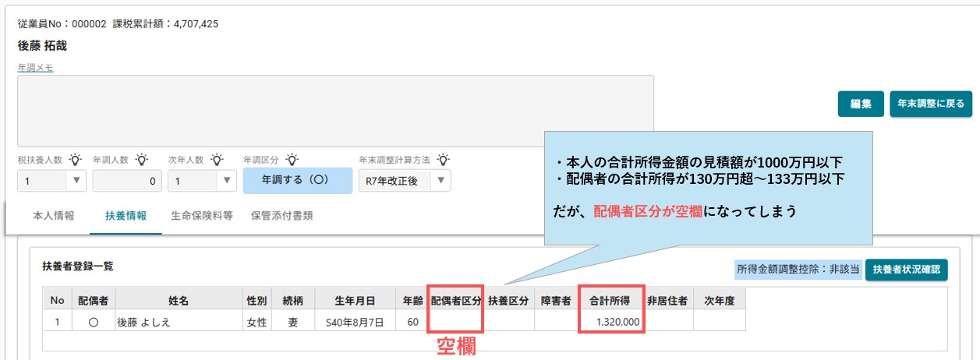
Task: Click the 年末調整に戻る button
Action: coord(931,104)
